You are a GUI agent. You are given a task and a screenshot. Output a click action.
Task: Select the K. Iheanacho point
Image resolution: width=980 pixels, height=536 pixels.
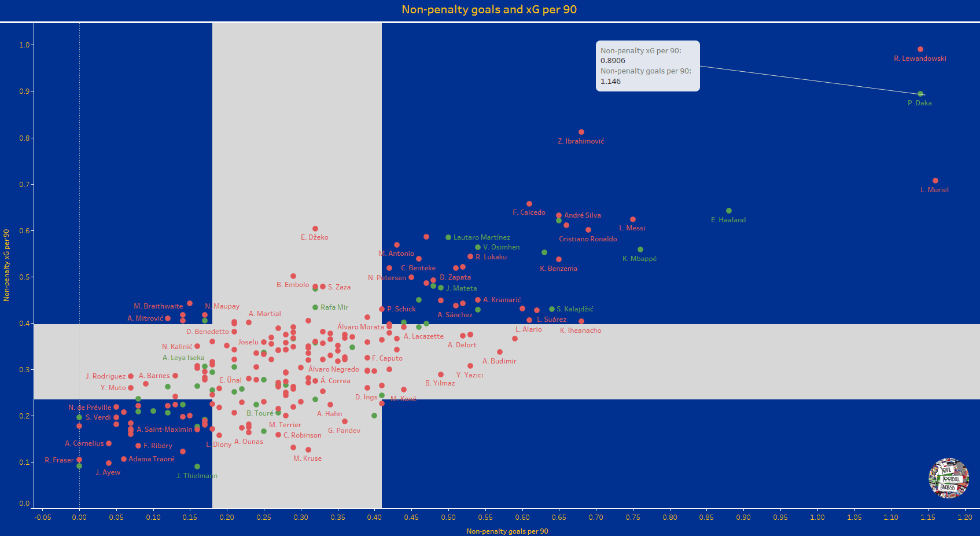(581, 321)
